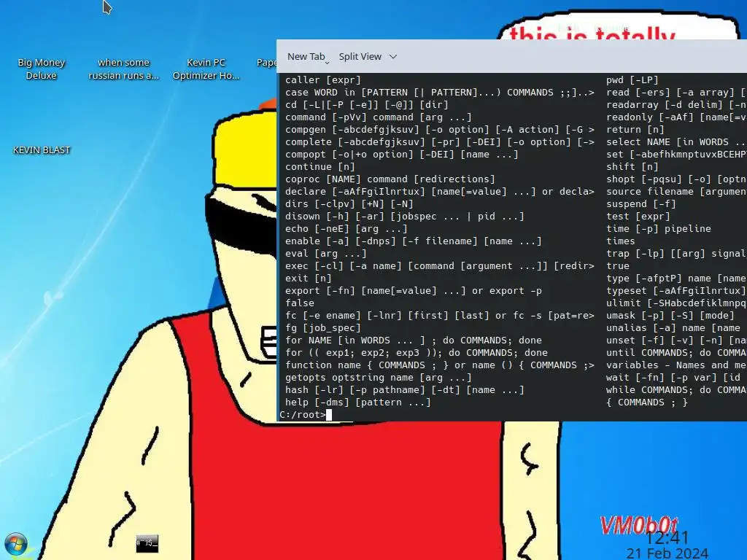Image resolution: width=747 pixels, height=560 pixels.
Task: Select the 'coproc [NAME] command' line
Action: 390,179
